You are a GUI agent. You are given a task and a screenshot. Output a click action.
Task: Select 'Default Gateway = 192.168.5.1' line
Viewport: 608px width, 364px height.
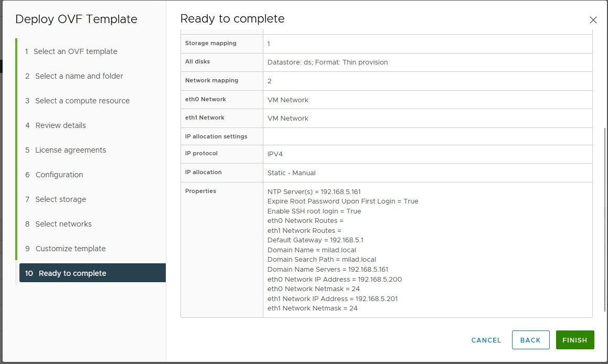(x=315, y=240)
